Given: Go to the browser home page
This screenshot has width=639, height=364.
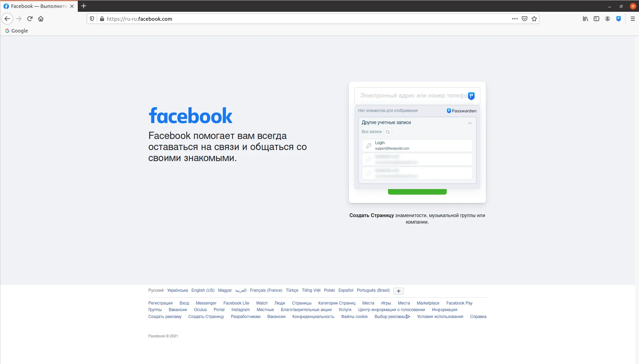Looking at the screenshot, I should (x=41, y=19).
